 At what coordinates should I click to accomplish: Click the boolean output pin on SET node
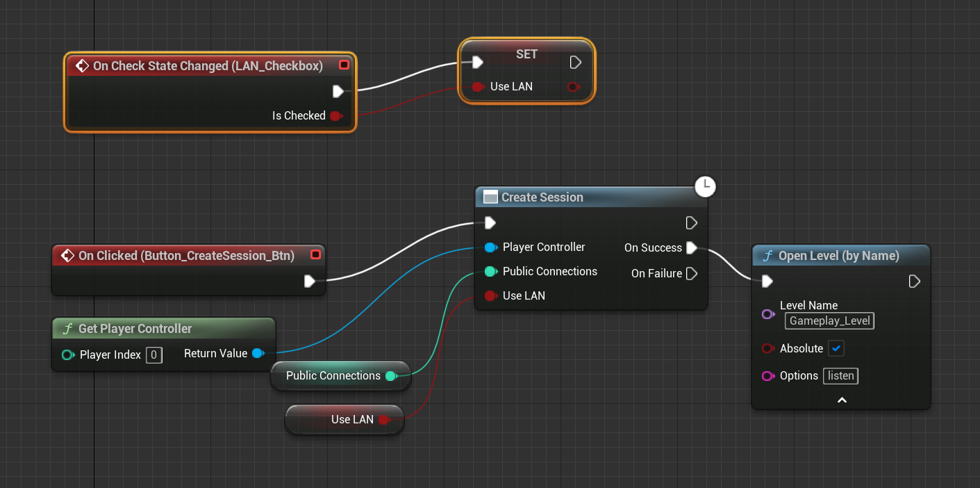pyautogui.click(x=573, y=87)
